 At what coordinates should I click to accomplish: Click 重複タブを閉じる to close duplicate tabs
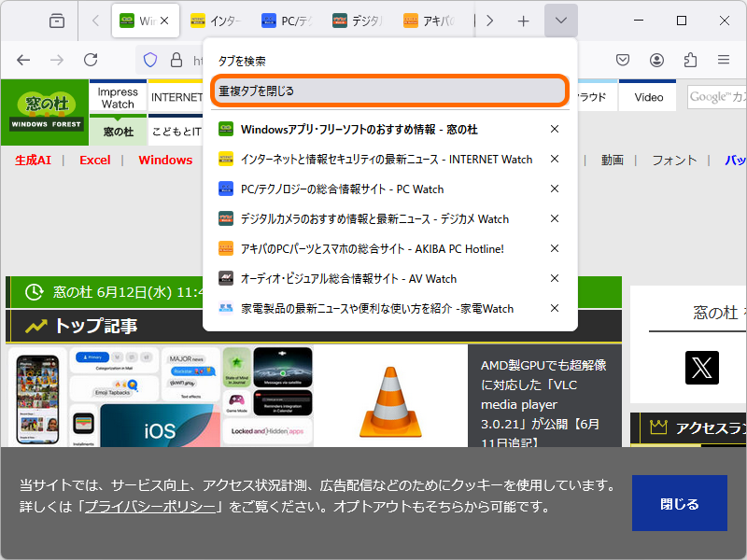(x=389, y=91)
